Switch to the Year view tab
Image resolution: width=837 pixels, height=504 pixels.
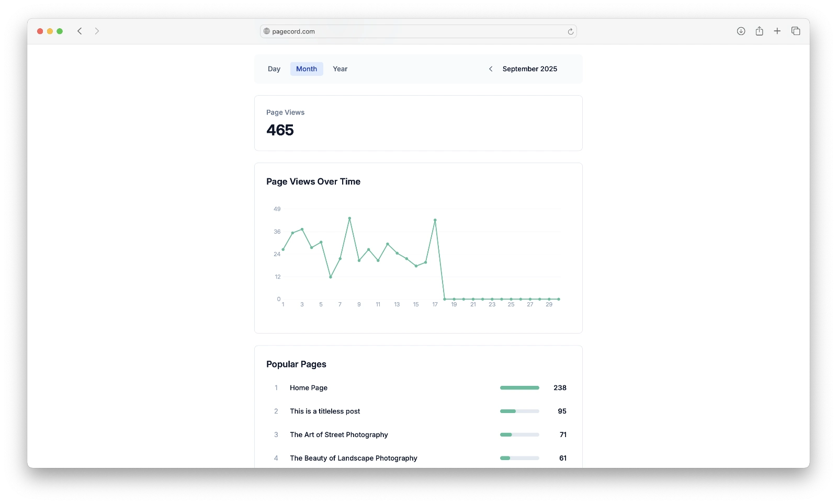[340, 69]
